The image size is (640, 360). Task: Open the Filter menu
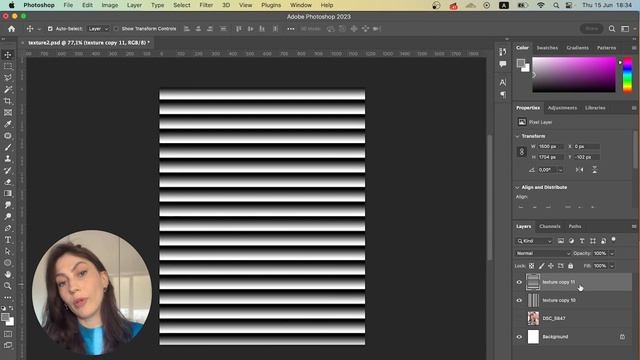[206, 5]
